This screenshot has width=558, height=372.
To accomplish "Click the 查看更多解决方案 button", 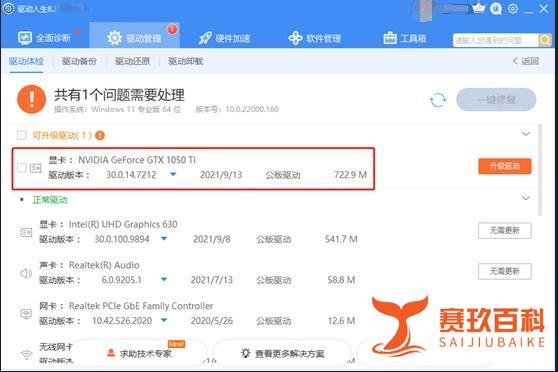I will [x=283, y=353].
